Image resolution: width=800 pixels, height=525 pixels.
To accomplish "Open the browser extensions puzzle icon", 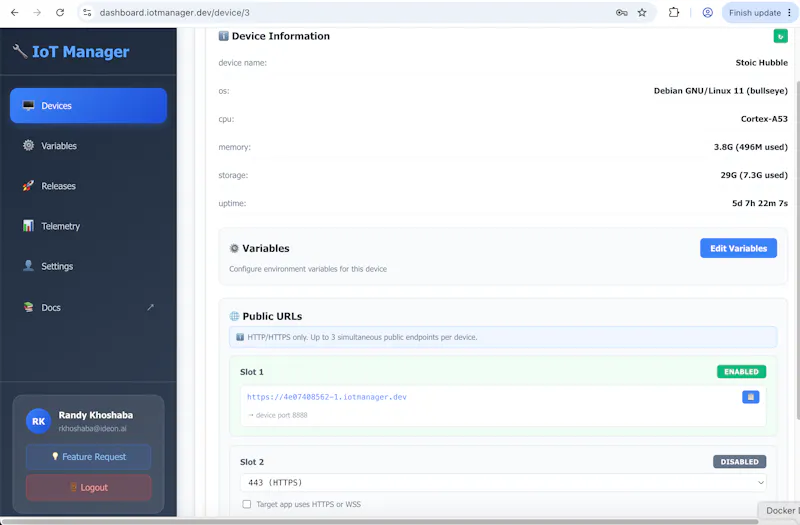I will click(674, 13).
